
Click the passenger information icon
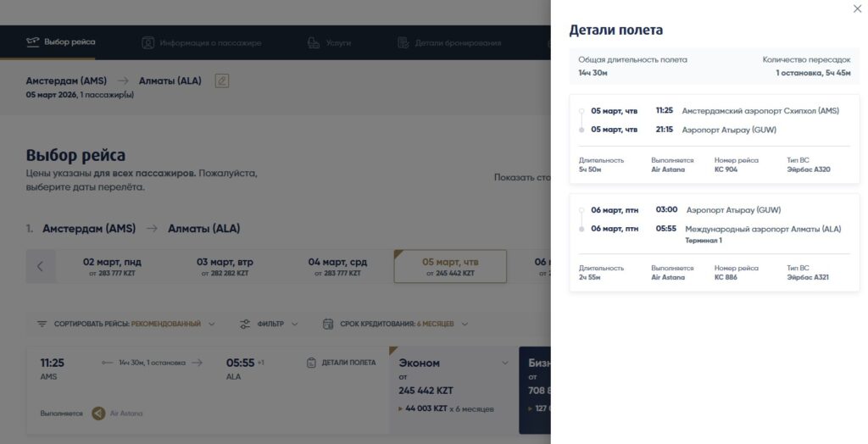[x=148, y=42]
